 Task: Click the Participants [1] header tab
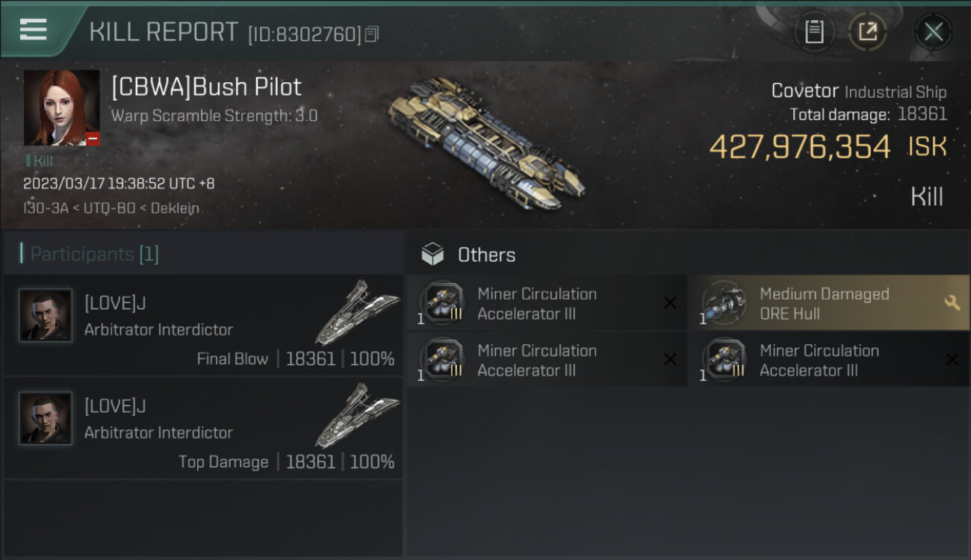[94, 255]
